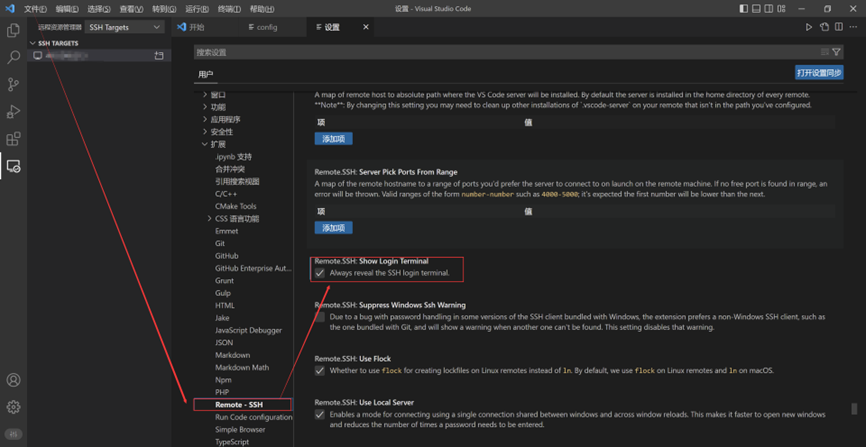This screenshot has height=447, width=866.
Task: Open the Search view in activity bar
Action: (x=13, y=57)
